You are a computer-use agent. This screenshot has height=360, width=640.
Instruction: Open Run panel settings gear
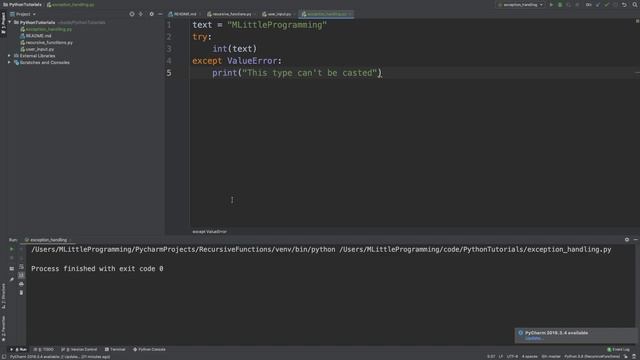click(627, 240)
